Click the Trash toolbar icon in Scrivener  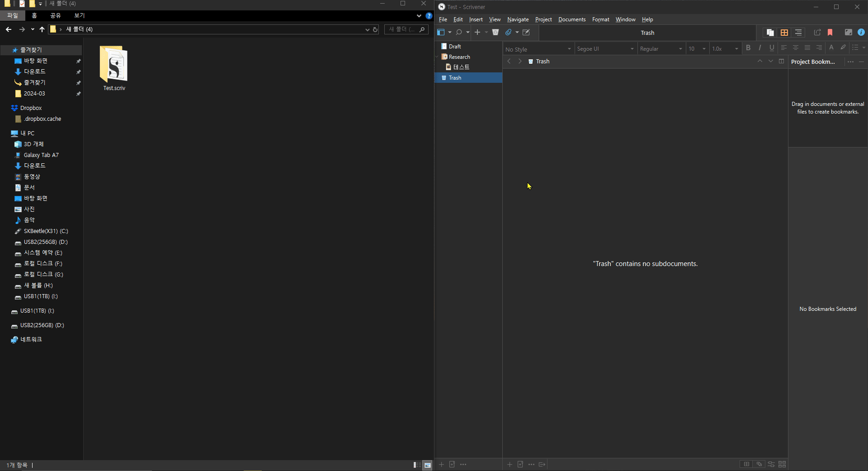pyautogui.click(x=495, y=32)
